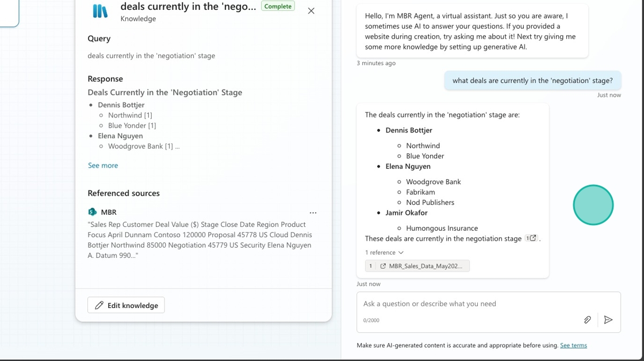Click the MBR SharePoint source icon
This screenshot has width=644, height=361.
point(92,212)
